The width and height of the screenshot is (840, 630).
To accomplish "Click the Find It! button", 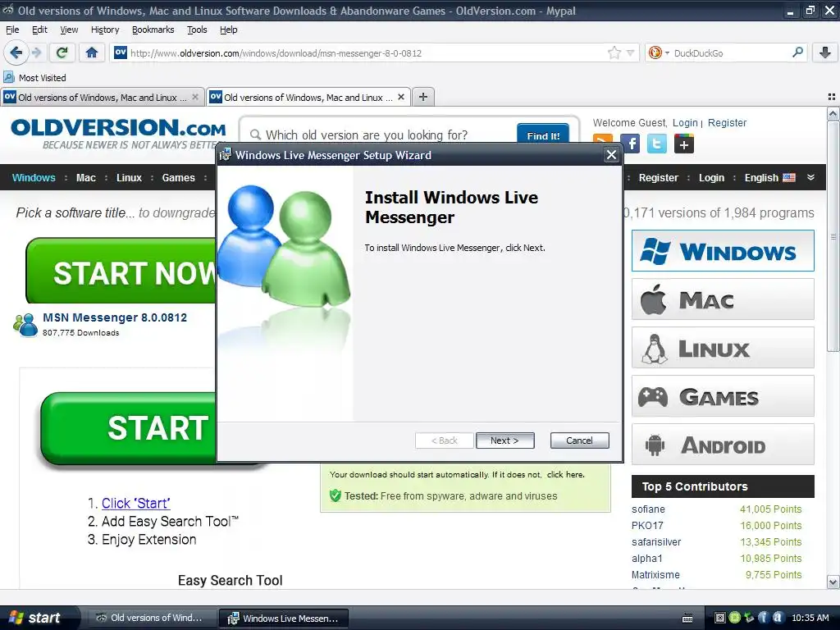I will tap(543, 135).
